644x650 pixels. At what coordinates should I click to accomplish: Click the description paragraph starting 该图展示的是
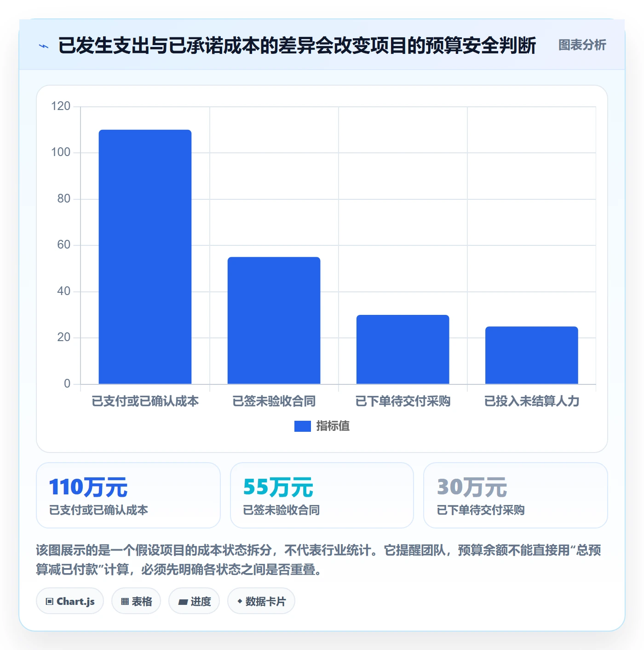point(319,560)
